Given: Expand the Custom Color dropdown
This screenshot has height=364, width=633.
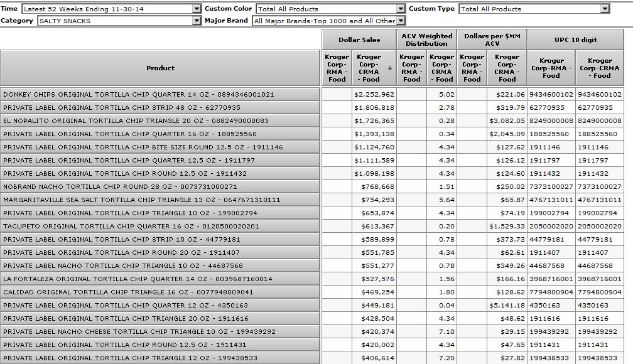Looking at the screenshot, I should [401, 9].
